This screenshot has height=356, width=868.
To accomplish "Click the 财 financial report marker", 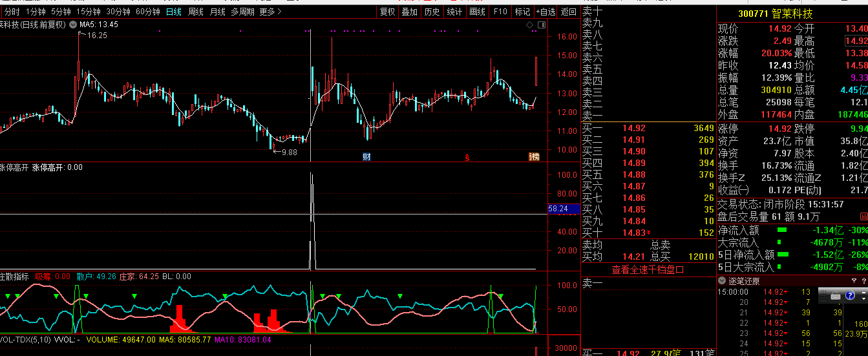I will pyautogui.click(x=366, y=156).
